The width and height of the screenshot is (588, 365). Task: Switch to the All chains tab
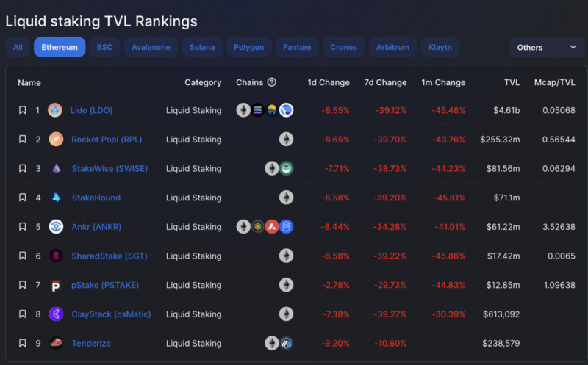18,47
